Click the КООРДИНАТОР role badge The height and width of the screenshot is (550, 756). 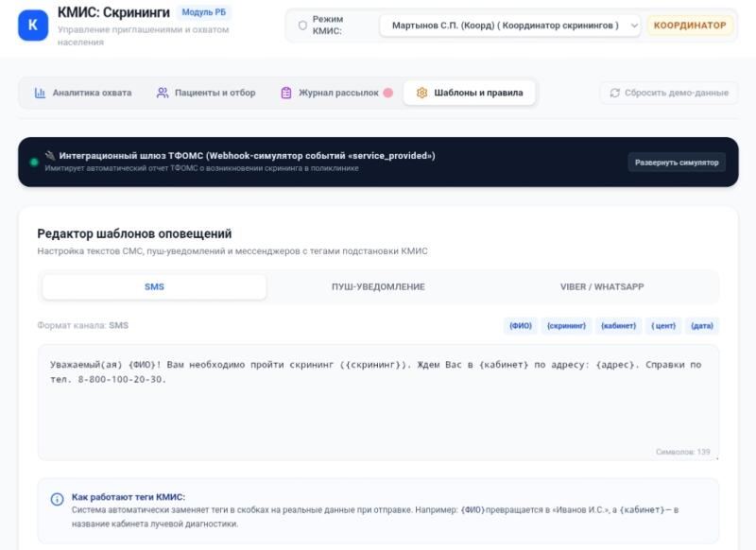[690, 26]
